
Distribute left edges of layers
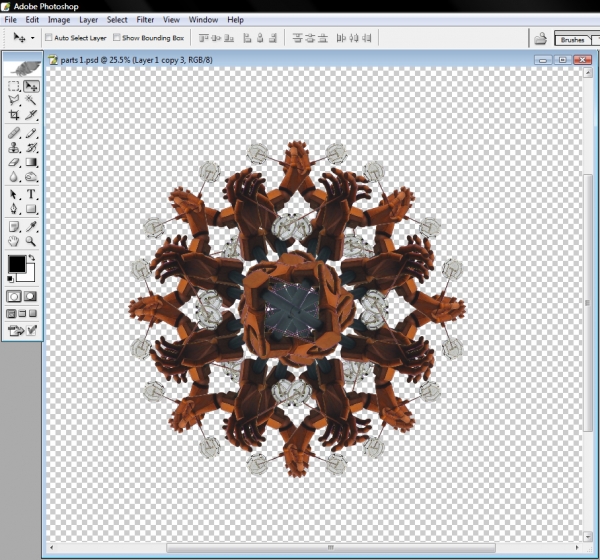click(341, 38)
